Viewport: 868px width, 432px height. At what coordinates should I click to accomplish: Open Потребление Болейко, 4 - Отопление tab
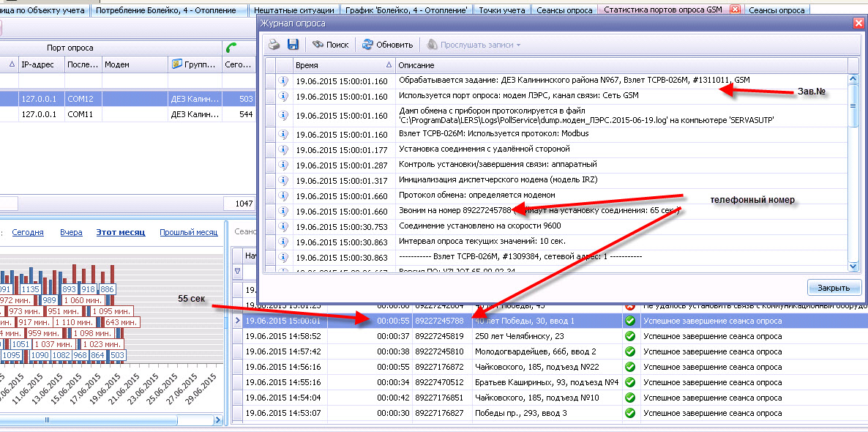click(166, 10)
